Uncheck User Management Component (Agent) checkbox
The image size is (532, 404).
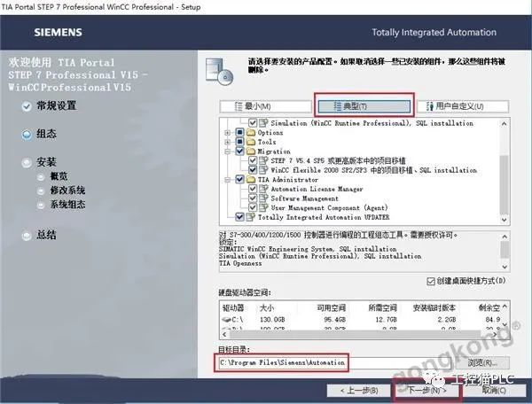click(x=253, y=207)
